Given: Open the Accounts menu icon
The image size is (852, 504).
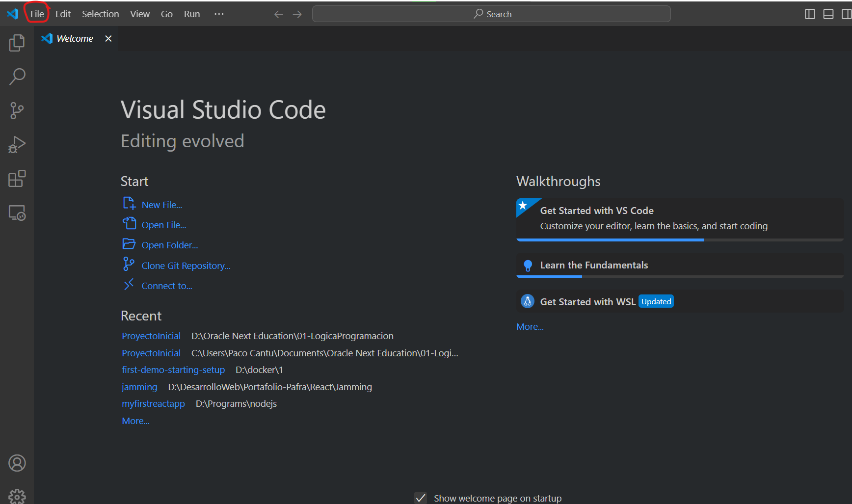Looking at the screenshot, I should tap(17, 463).
